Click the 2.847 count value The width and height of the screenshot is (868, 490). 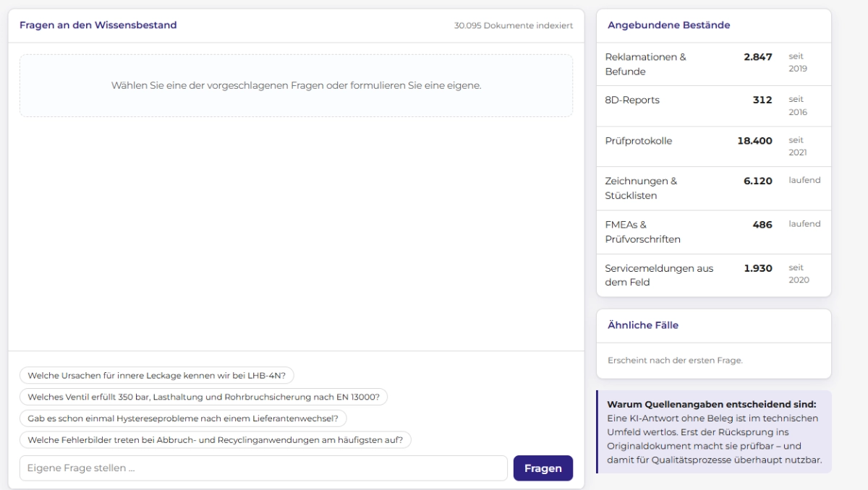758,56
